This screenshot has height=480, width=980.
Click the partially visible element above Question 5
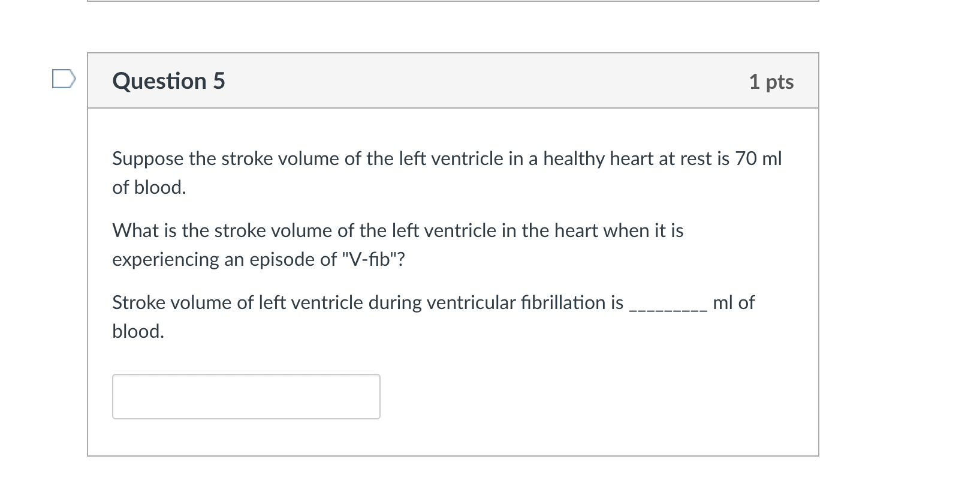(x=453, y=5)
